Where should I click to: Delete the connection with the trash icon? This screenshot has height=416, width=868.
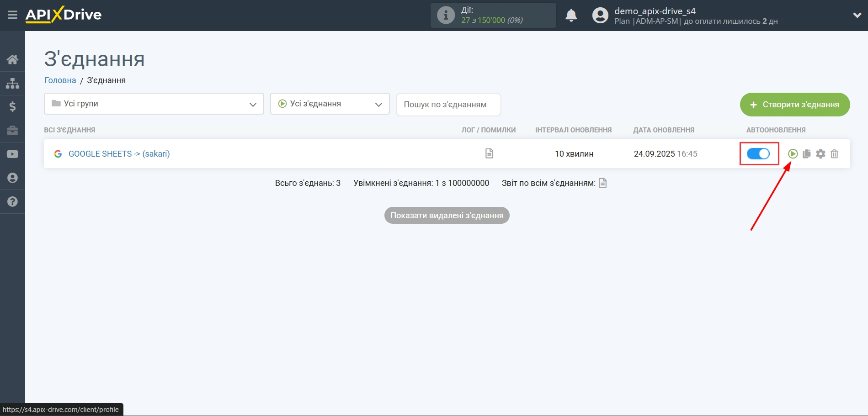(x=834, y=154)
